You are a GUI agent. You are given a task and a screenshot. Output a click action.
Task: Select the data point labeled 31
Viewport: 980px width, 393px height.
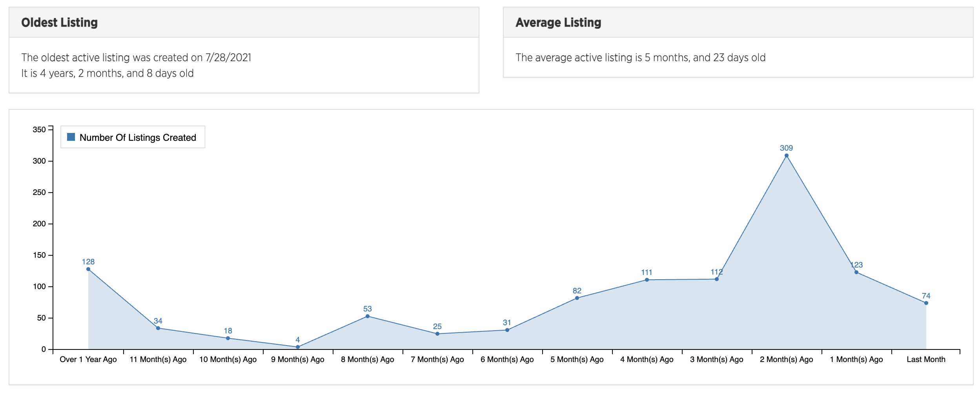click(507, 330)
